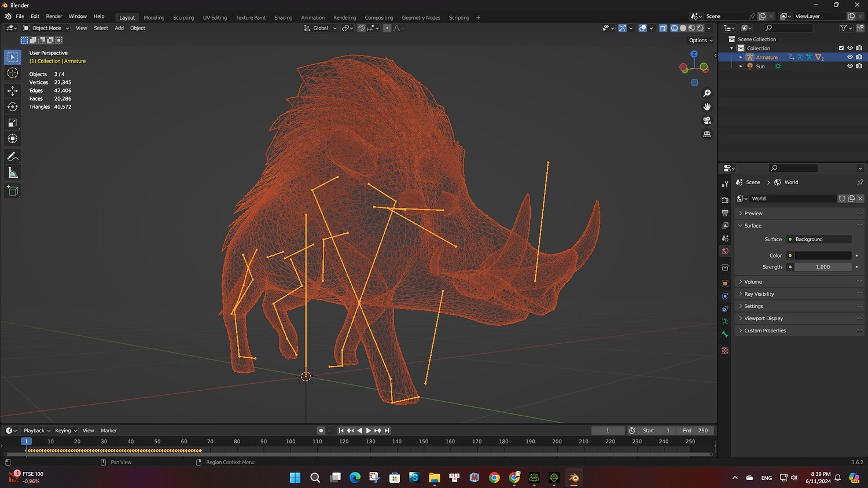The image size is (868, 488).
Task: Open the Render properties tab
Action: pyautogui.click(x=725, y=200)
